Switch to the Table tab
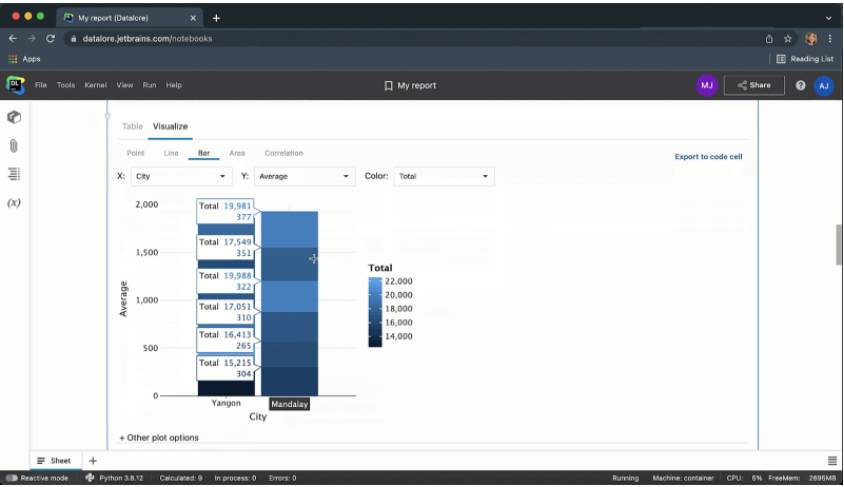Viewport: 844px width, 487px height. (x=132, y=127)
